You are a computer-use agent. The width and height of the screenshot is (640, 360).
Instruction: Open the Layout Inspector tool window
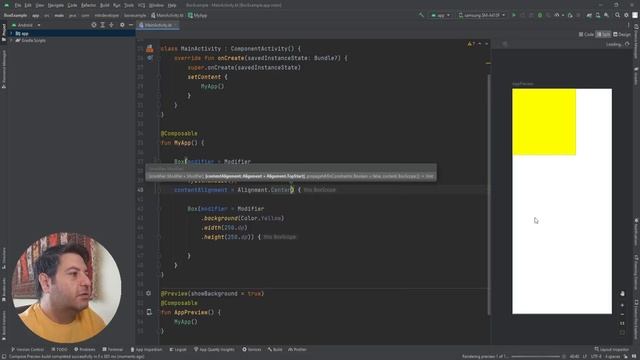click(612, 349)
